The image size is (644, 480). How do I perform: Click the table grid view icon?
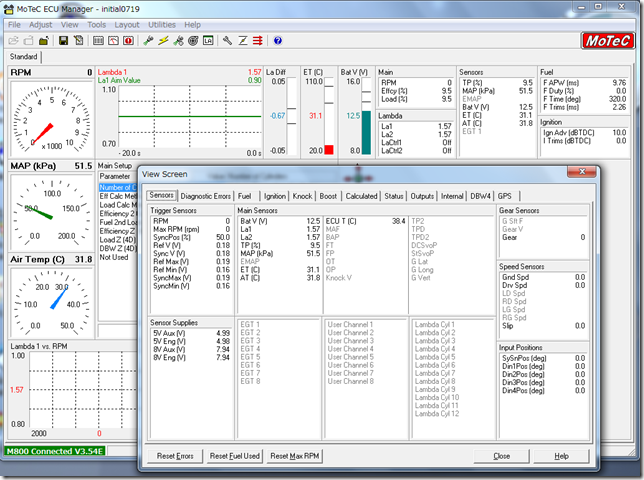click(98, 41)
